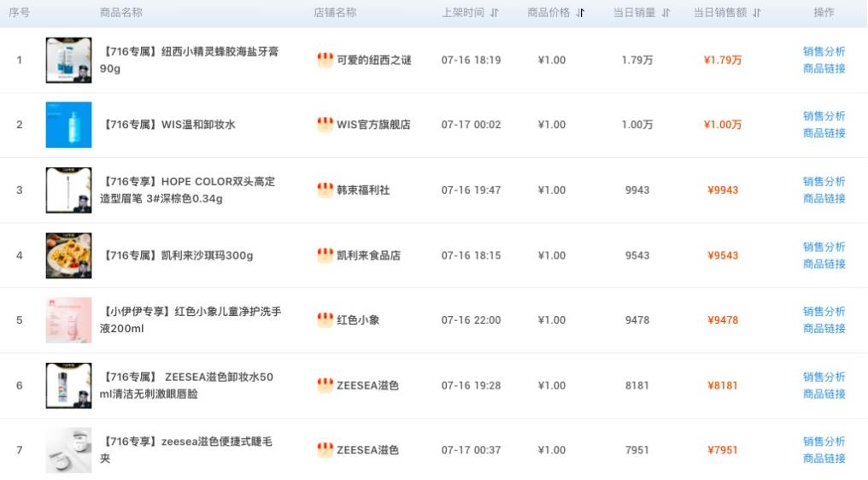Screen dimensions: 868x480
Task: Open 商品链接 for 凯利来沙琪玛300g
Action: point(824,264)
